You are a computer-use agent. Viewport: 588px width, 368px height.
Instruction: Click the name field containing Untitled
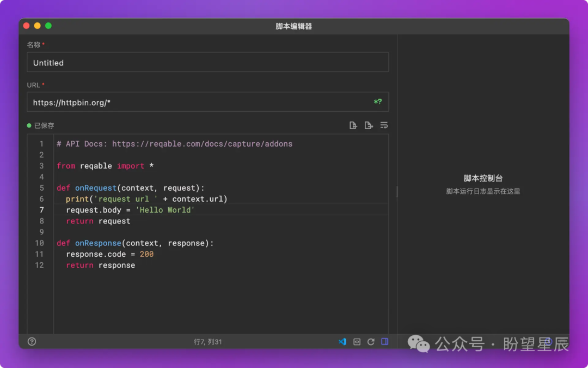[x=208, y=62]
